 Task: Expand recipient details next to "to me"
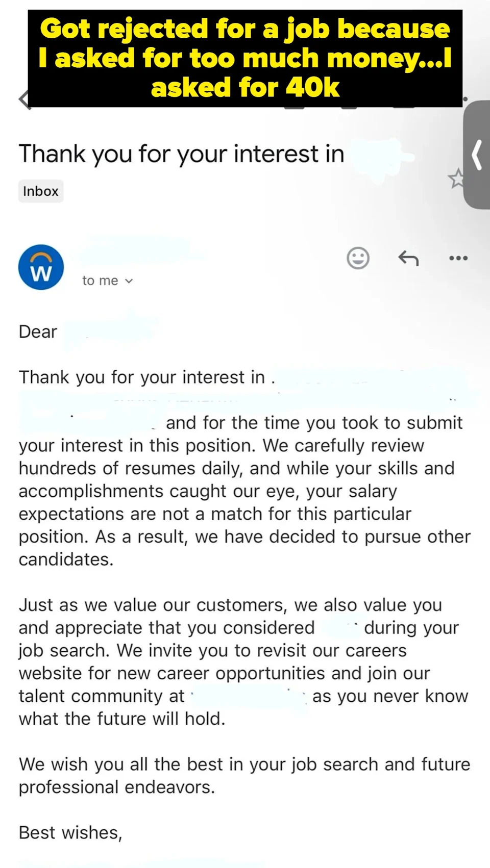[129, 281]
